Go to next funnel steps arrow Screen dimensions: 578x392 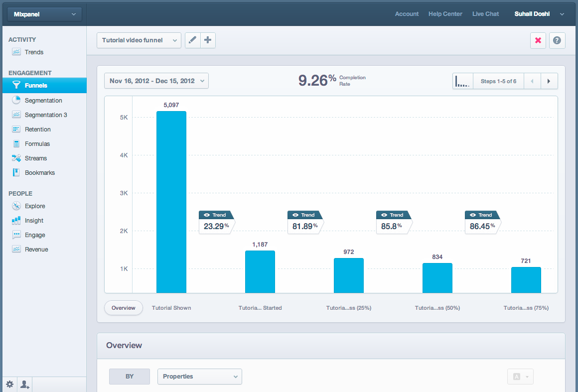coord(549,81)
